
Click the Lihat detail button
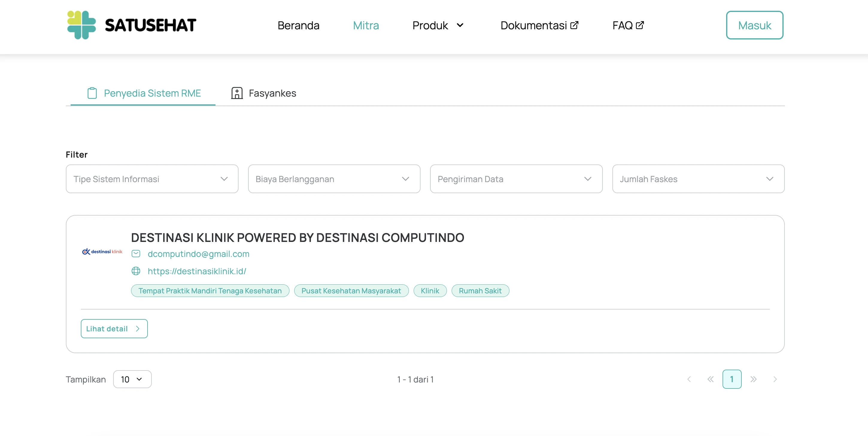coord(114,329)
